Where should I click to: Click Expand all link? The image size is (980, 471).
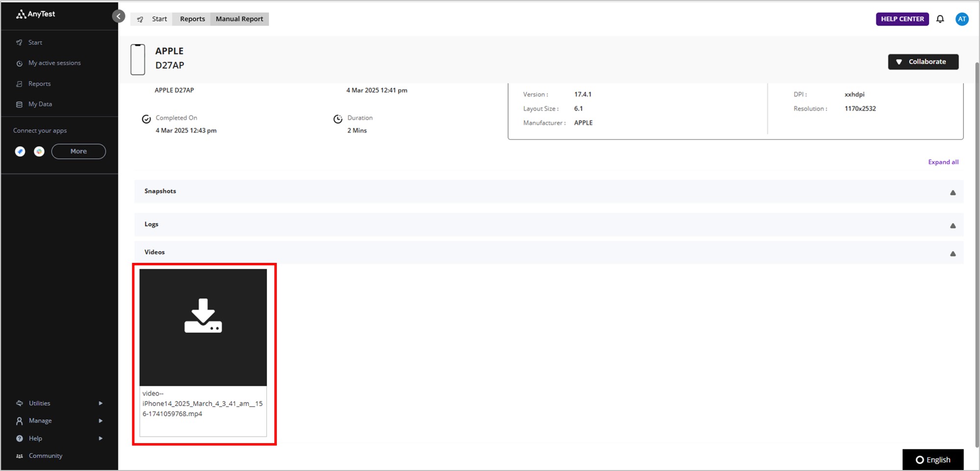click(943, 162)
